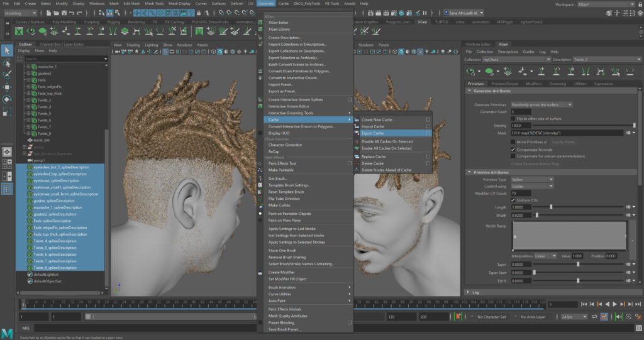Open Create New Cache option box

pos(428,120)
